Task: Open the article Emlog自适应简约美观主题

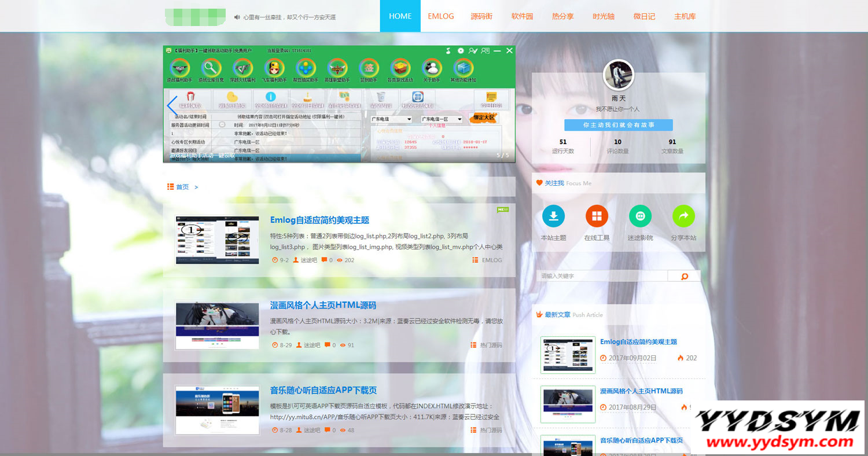Action: tap(319, 220)
